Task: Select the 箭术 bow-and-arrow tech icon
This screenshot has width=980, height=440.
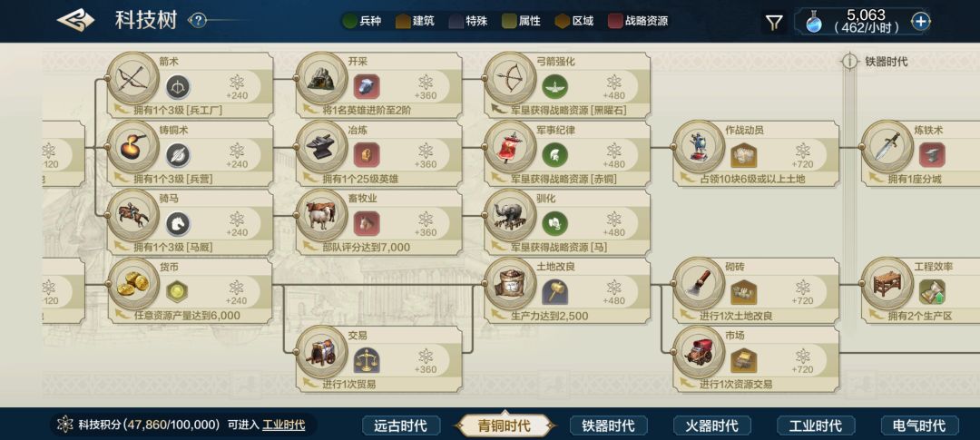Action: tap(133, 78)
